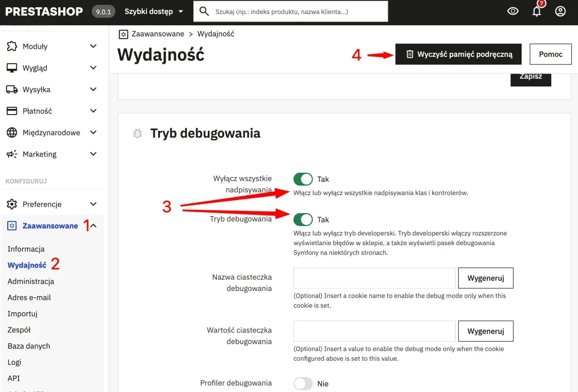The width and height of the screenshot is (578, 392).
Task: Click the Wydajność page title
Action: coord(161,55)
